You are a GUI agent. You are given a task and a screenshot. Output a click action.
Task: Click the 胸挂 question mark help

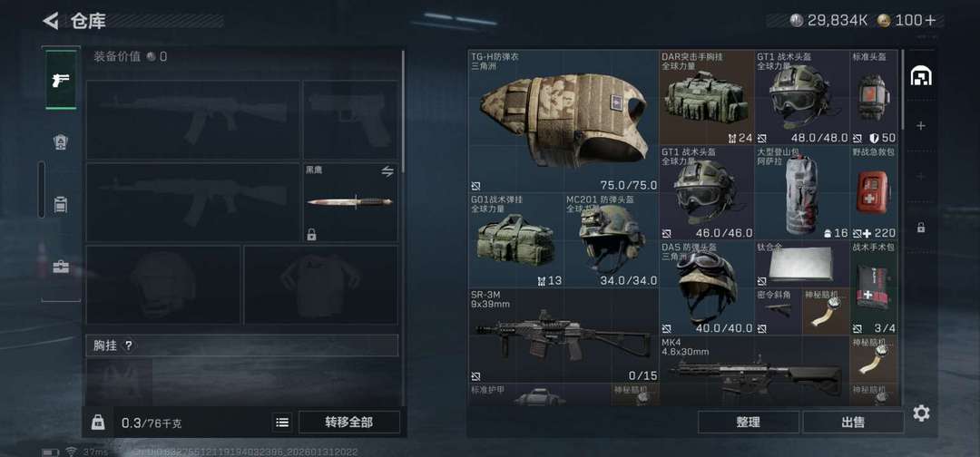(x=128, y=345)
